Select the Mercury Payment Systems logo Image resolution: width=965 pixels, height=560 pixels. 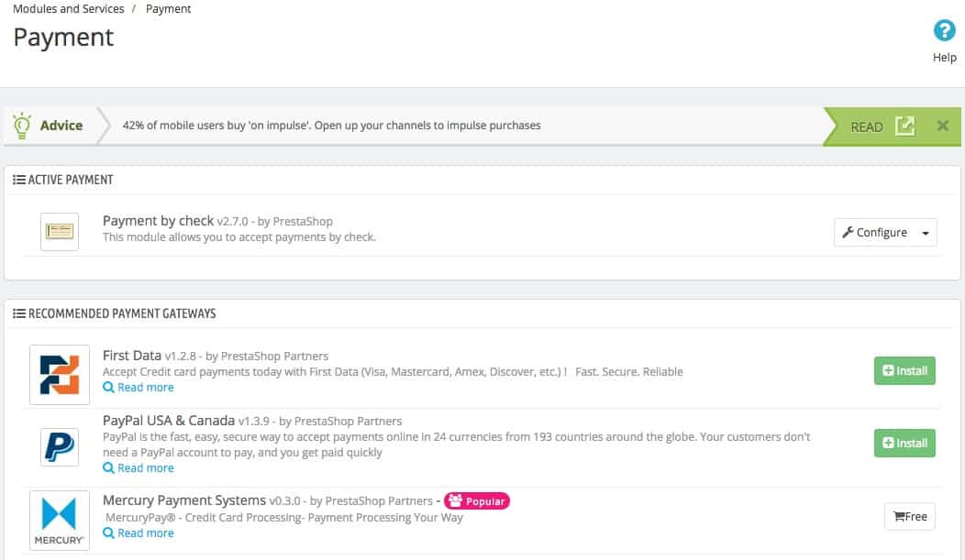[58, 520]
